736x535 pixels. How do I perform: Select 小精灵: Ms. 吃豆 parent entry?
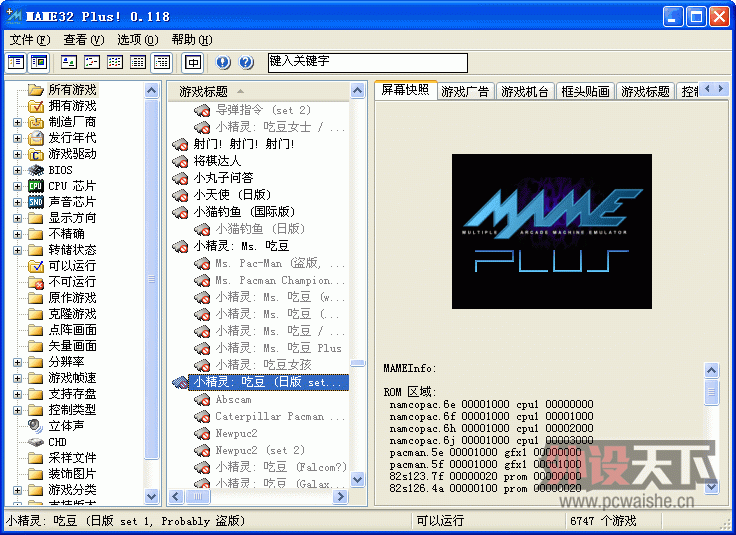pyautogui.click(x=241, y=246)
